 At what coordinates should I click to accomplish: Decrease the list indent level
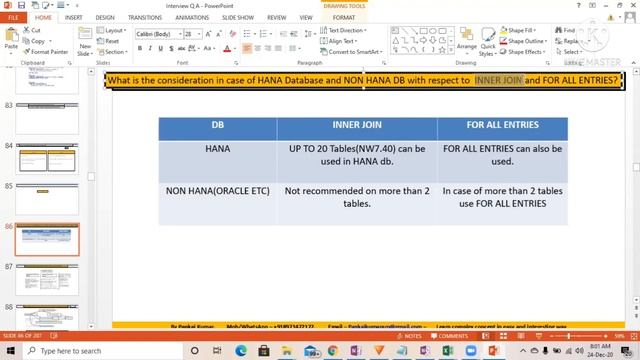283,34
